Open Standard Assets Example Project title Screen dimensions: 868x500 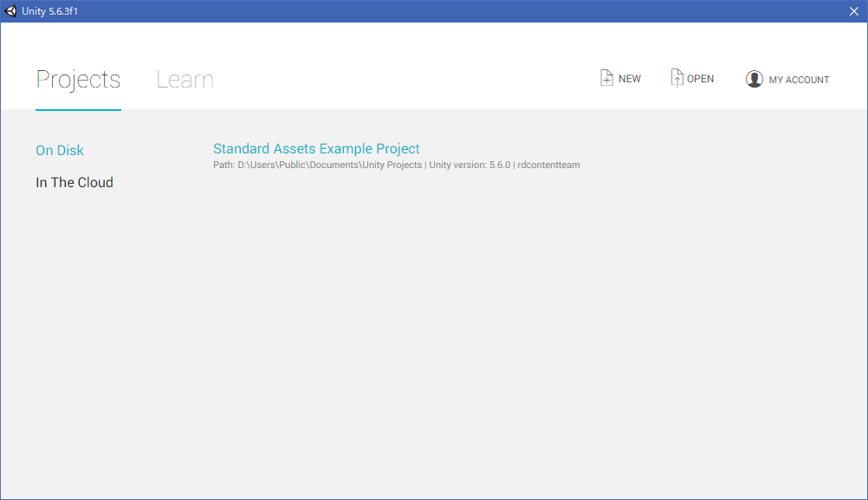tap(316, 149)
